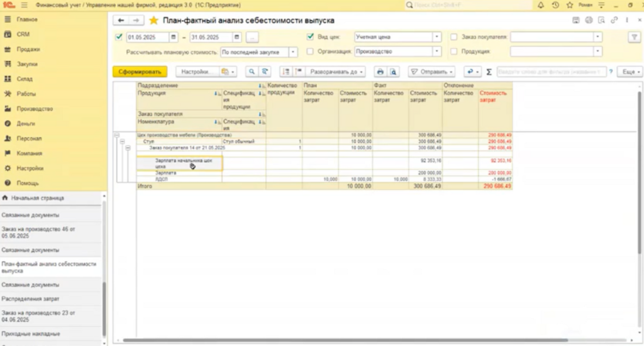This screenshot has height=346, width=644.
Task: Enable the 'Заказ покупателя' filter checkbox
Action: coord(453,37)
